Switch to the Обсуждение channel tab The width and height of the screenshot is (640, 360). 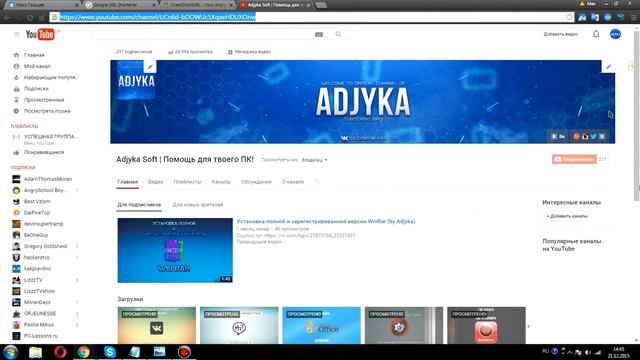(256, 182)
